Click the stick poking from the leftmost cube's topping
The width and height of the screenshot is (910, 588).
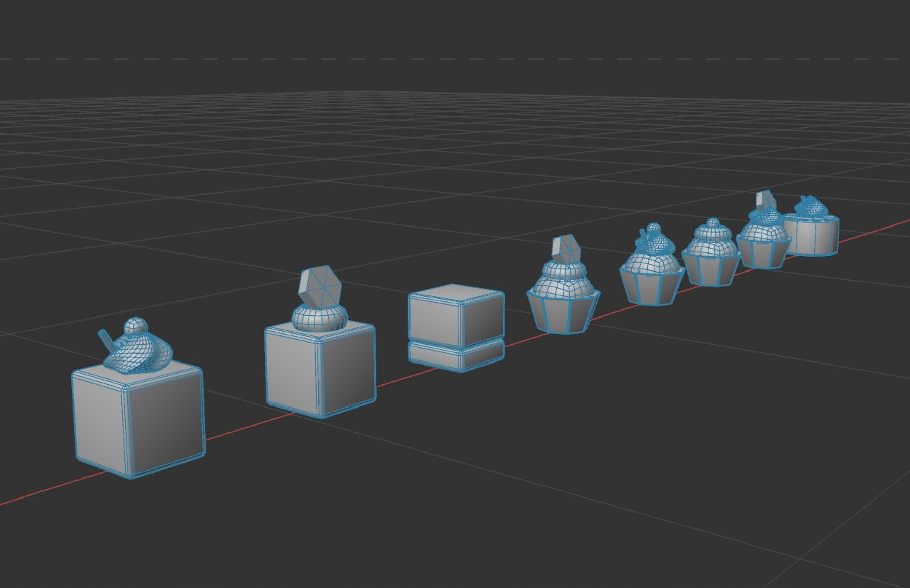(x=107, y=341)
